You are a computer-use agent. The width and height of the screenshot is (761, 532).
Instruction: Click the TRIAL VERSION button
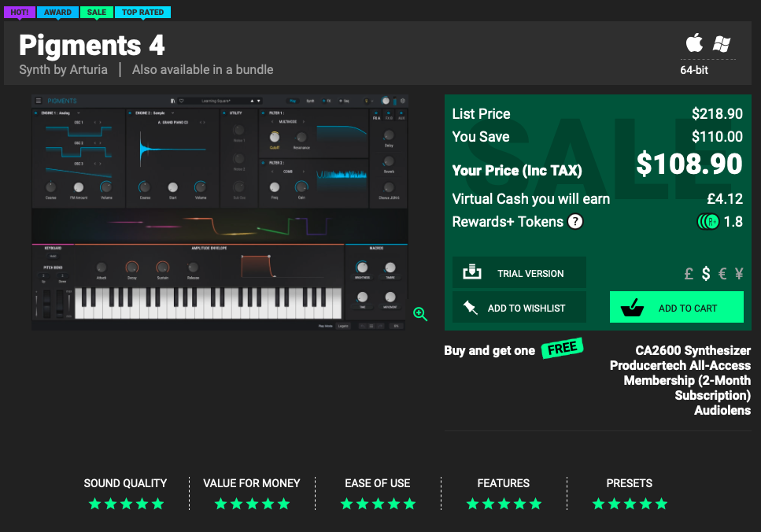click(519, 273)
